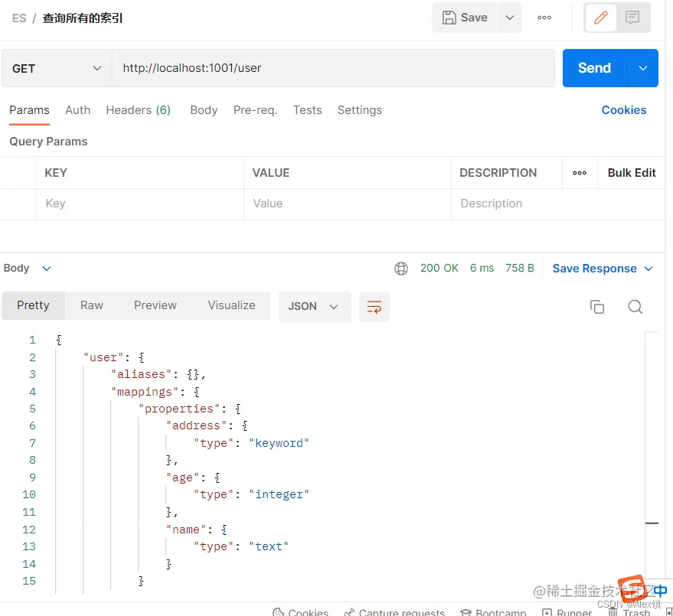Click the Description input cell
Screen dimensions: 673x616
point(558,204)
